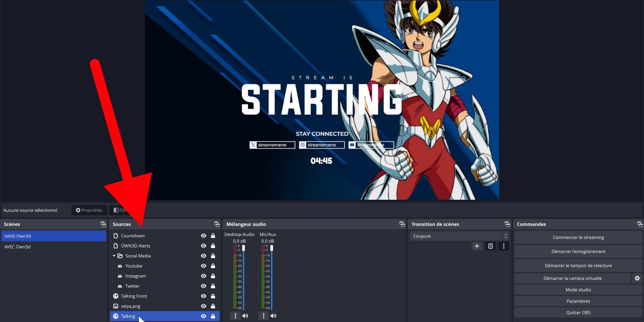Open transition properties three-dot menu
Image resolution: width=644 pixels, height=322 pixels.
[x=504, y=246]
